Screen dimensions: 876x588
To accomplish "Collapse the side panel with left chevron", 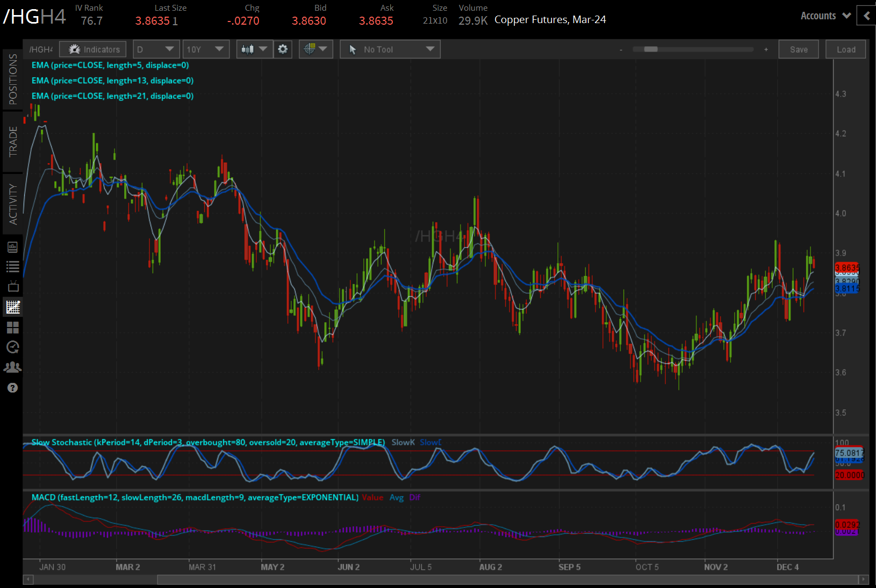I will [866, 16].
